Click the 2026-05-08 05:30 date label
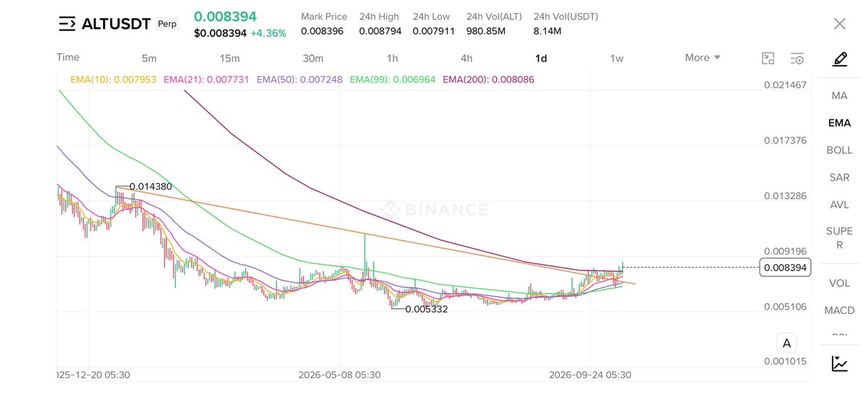This screenshot has height=400, width=868. (x=339, y=375)
